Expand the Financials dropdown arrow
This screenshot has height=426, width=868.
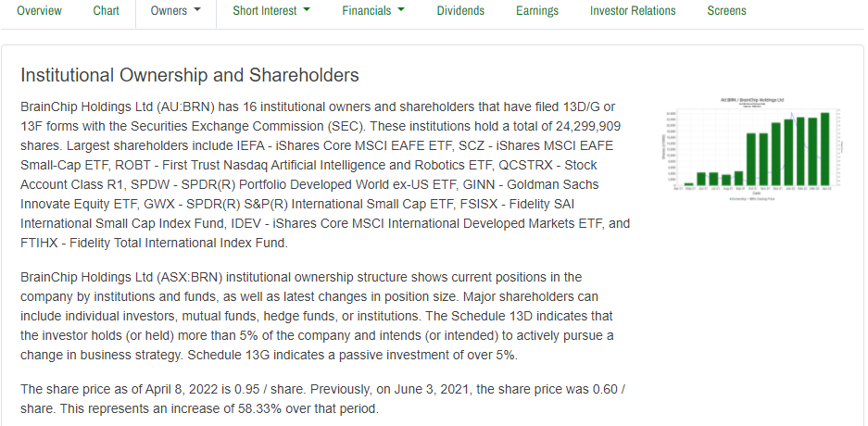click(401, 11)
